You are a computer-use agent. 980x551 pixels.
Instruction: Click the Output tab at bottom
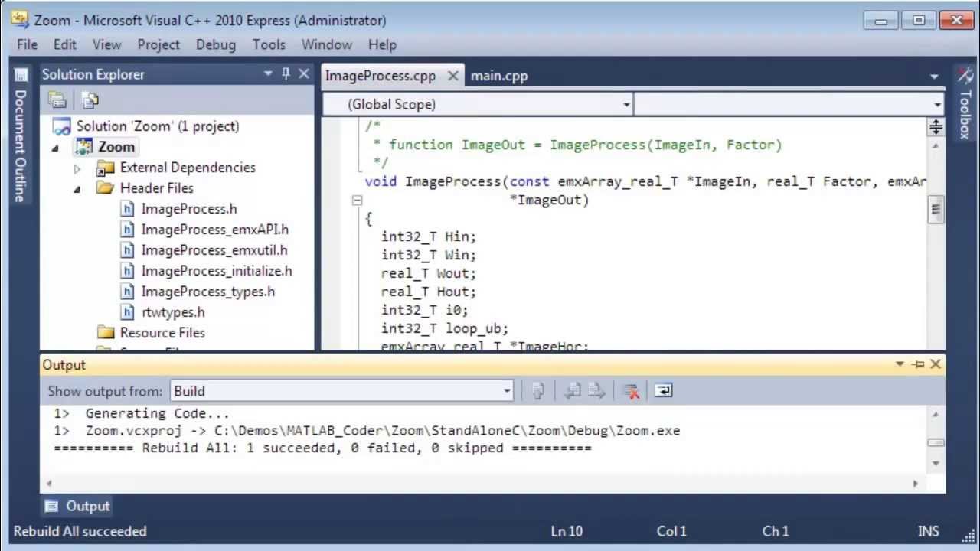coord(77,507)
